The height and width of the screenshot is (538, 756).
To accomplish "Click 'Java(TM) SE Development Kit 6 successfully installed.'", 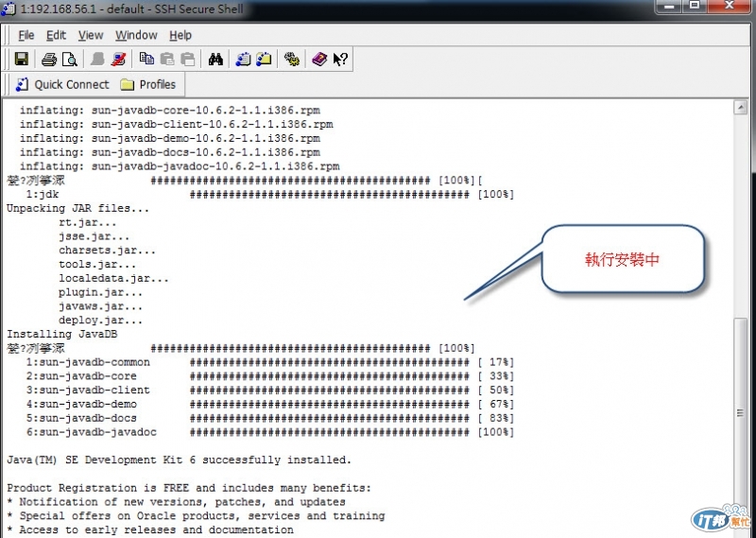I will [x=179, y=460].
